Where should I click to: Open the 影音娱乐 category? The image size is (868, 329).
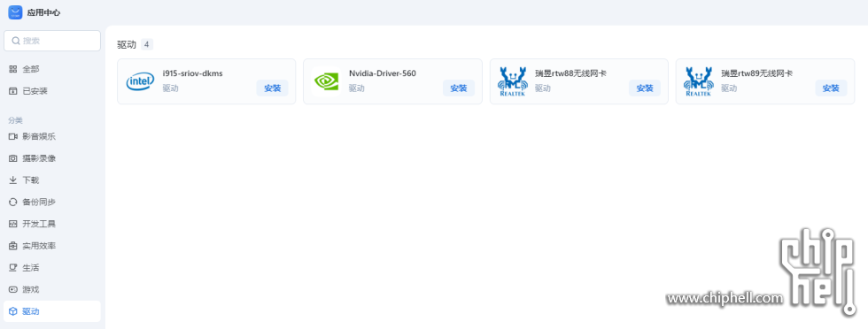tap(52, 136)
